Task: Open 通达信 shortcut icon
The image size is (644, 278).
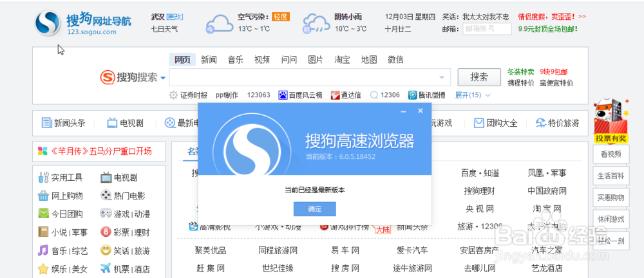Action: pos(335,95)
